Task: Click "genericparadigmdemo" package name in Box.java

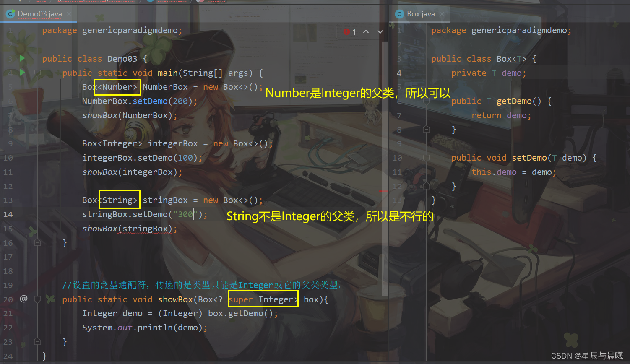Action: pos(519,30)
